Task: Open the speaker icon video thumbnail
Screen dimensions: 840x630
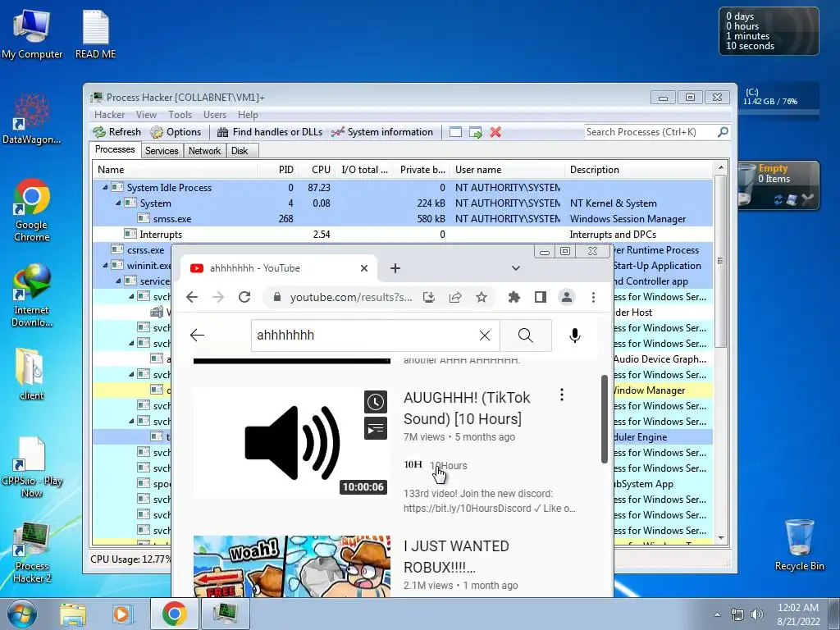Action: click(x=291, y=443)
